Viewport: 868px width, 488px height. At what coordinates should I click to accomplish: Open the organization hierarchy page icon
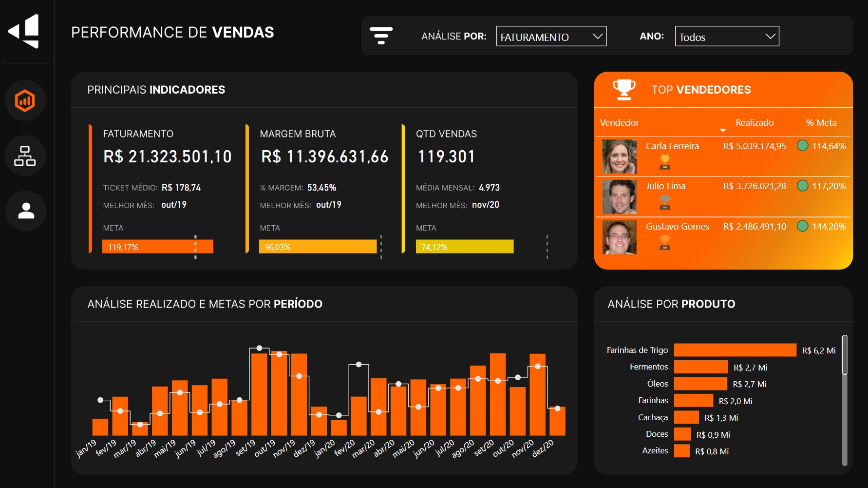[x=25, y=156]
